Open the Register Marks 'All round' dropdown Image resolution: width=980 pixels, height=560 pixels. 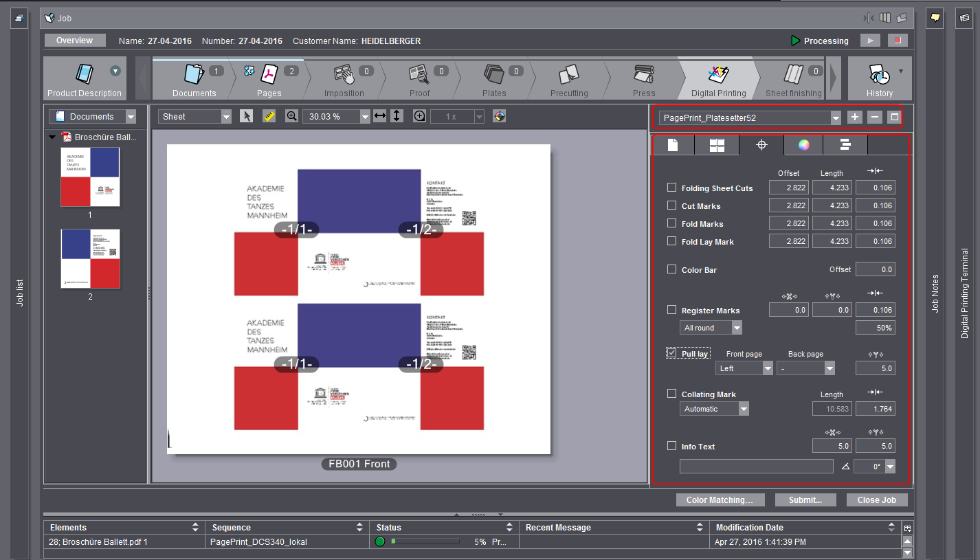click(737, 328)
